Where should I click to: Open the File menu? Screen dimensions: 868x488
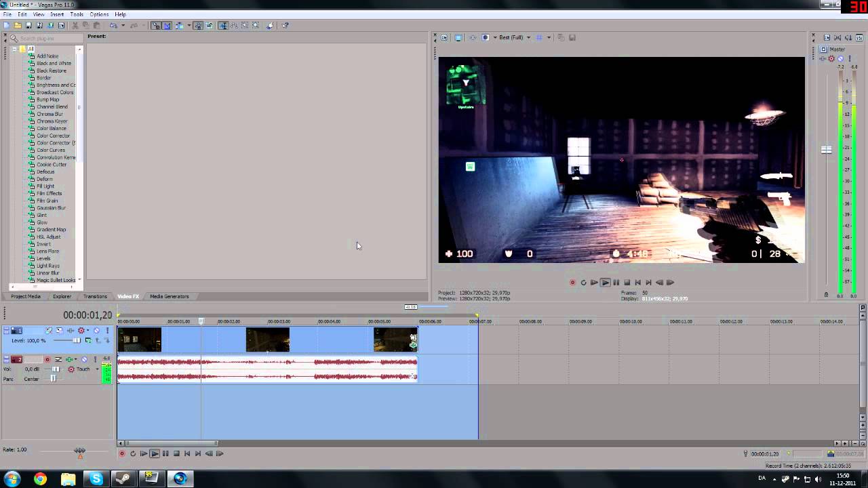7,14
